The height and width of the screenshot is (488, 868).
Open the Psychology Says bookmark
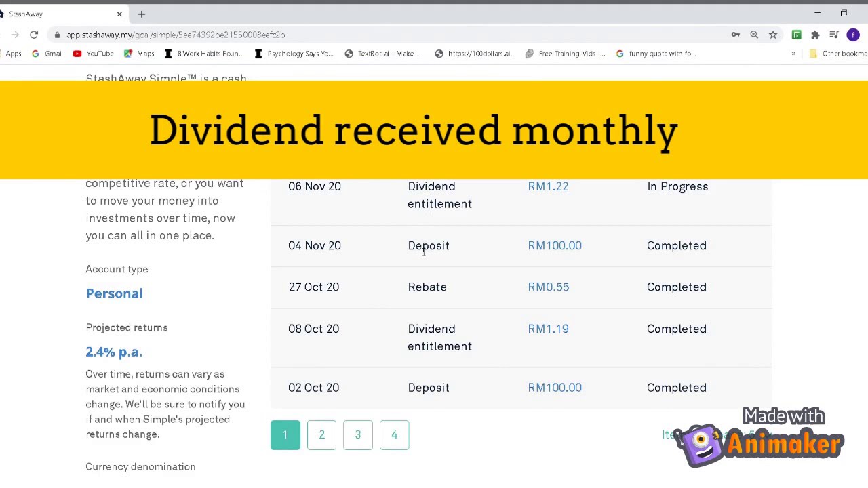click(294, 54)
